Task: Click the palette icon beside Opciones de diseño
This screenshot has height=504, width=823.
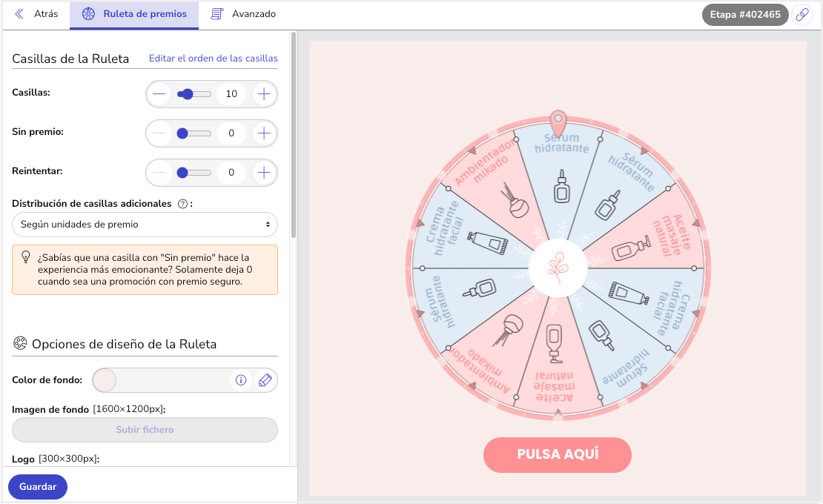Action: coord(20,343)
